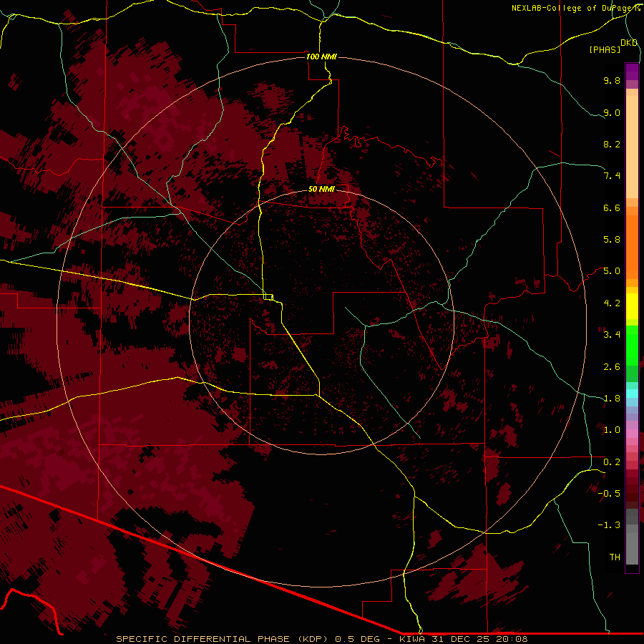
Task: Pick the light peach band of the color bar
Action: [x=632, y=147]
